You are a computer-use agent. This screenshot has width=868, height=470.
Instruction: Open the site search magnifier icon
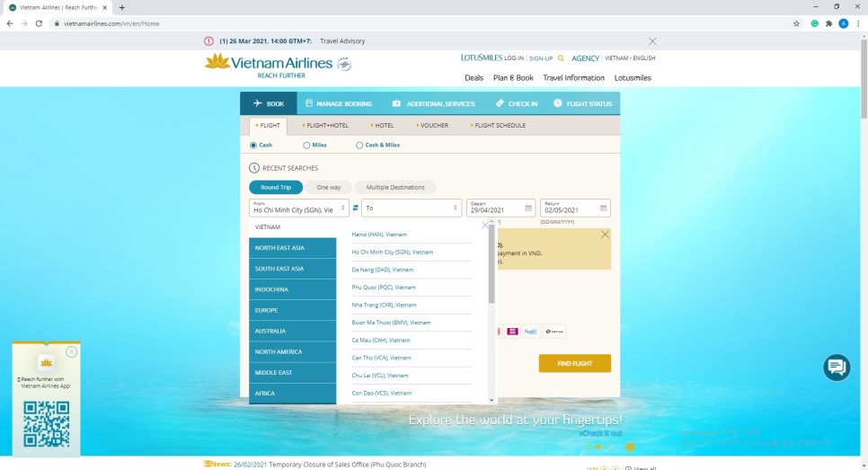[x=561, y=58]
